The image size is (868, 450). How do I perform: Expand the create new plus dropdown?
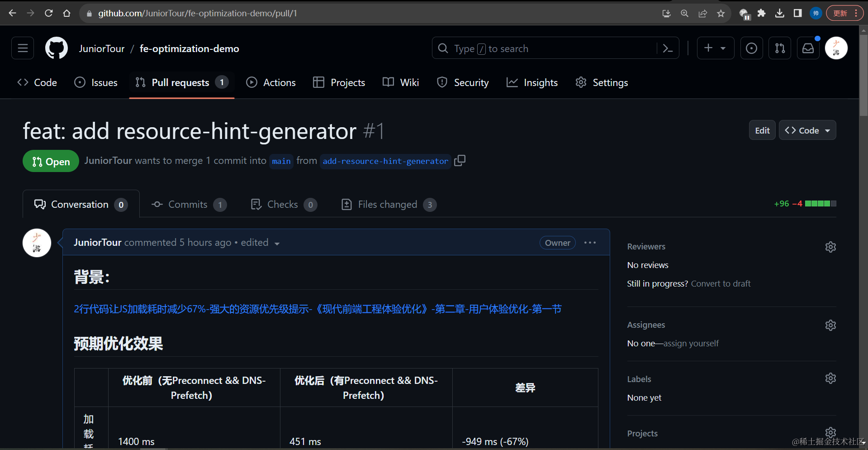(715, 48)
